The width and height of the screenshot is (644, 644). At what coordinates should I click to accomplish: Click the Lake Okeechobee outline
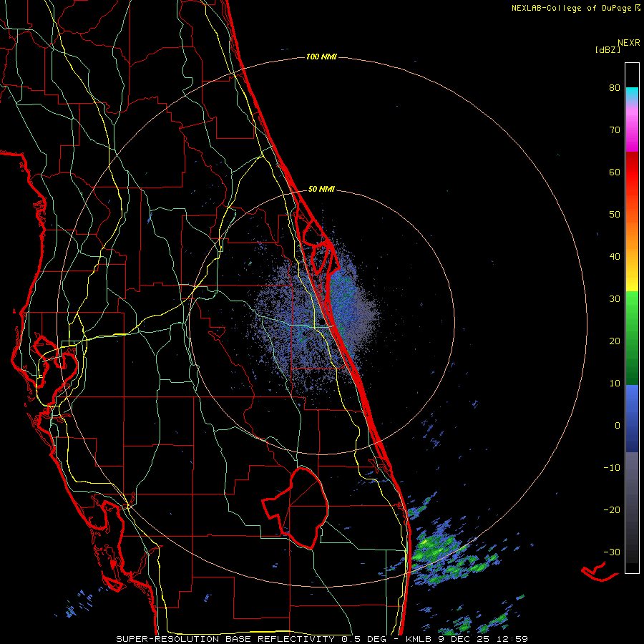pos(296,509)
